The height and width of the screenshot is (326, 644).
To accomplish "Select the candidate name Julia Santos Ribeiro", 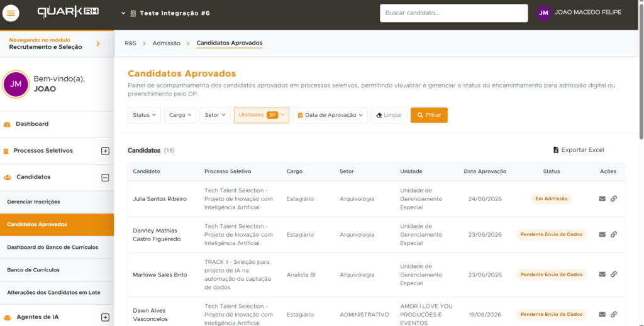I will [x=160, y=199].
